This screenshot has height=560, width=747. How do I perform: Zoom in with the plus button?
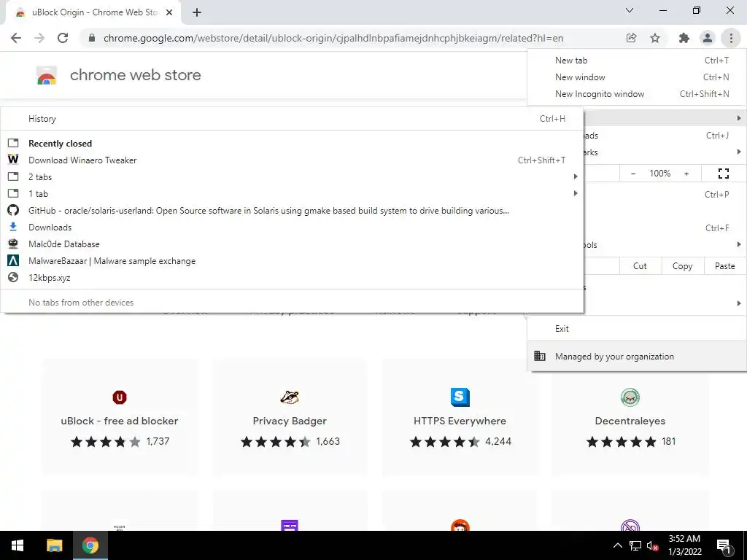pyautogui.click(x=686, y=174)
